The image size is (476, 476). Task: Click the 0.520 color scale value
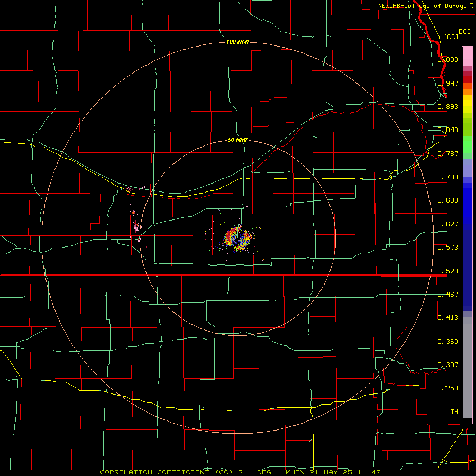(x=448, y=271)
